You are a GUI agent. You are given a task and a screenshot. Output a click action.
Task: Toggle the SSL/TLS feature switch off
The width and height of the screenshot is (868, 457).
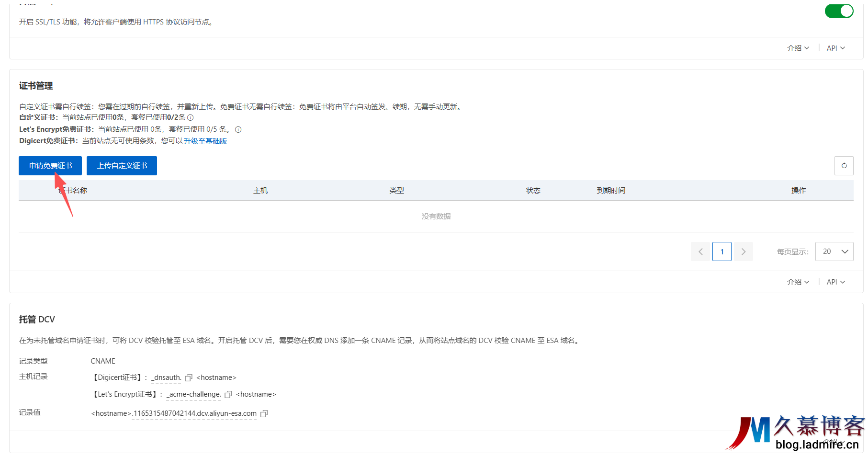coord(839,11)
